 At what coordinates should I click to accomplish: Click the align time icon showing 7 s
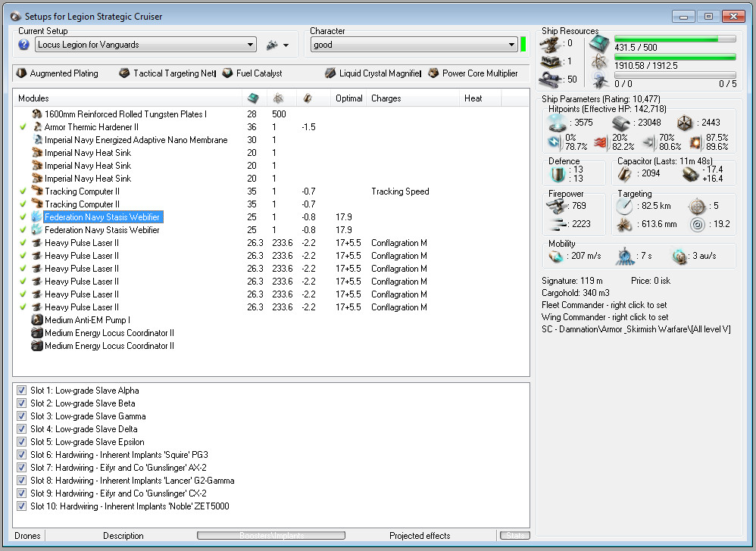click(625, 257)
